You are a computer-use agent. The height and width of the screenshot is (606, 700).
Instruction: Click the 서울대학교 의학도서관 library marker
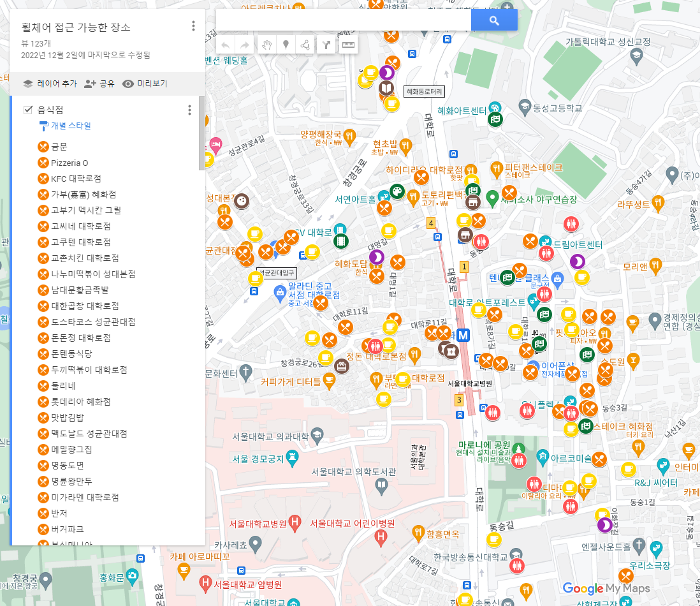point(381,486)
